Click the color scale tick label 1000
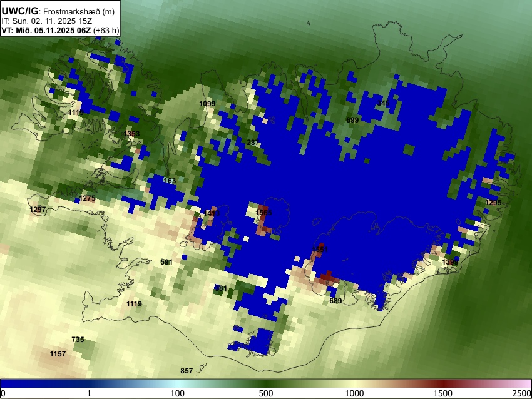The image size is (532, 399). pos(354,393)
